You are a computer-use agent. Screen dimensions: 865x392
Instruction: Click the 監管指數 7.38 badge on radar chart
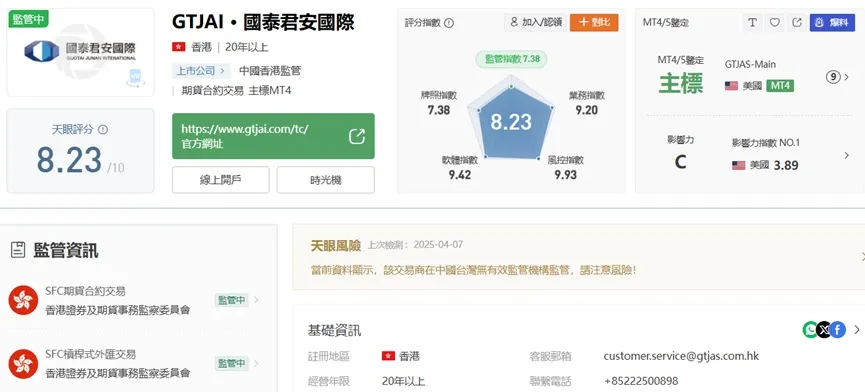click(x=511, y=59)
